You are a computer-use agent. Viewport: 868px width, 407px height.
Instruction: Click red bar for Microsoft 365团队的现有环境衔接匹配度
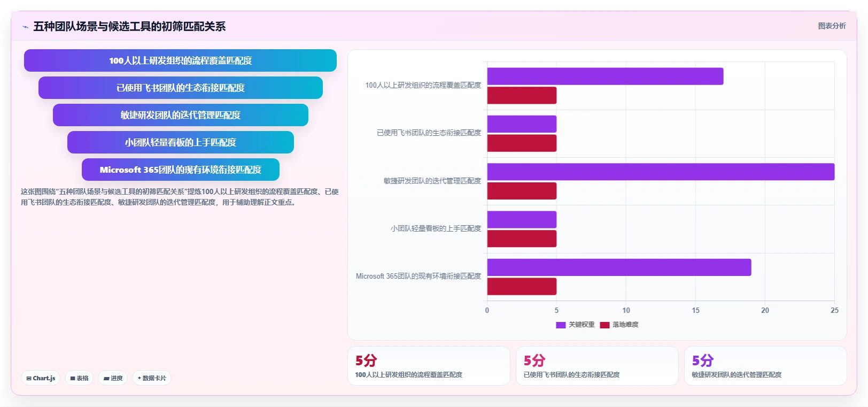click(x=522, y=286)
